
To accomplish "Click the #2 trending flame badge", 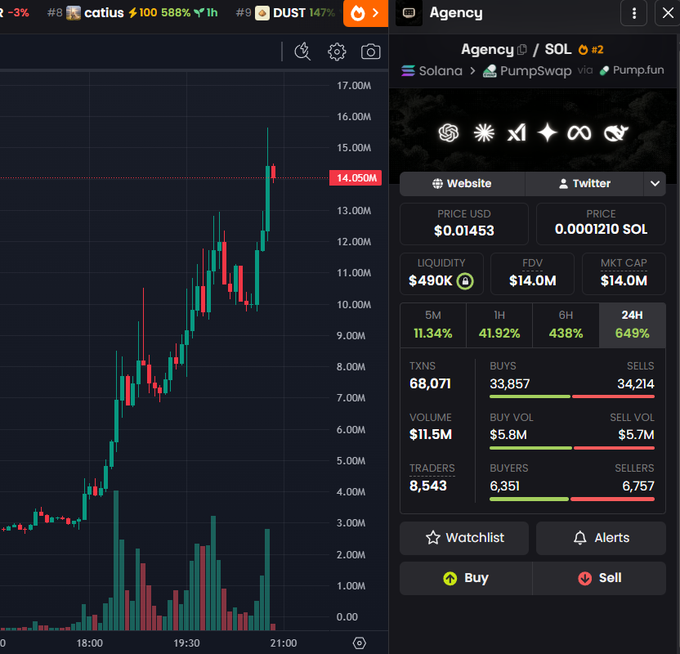I will click(x=591, y=50).
